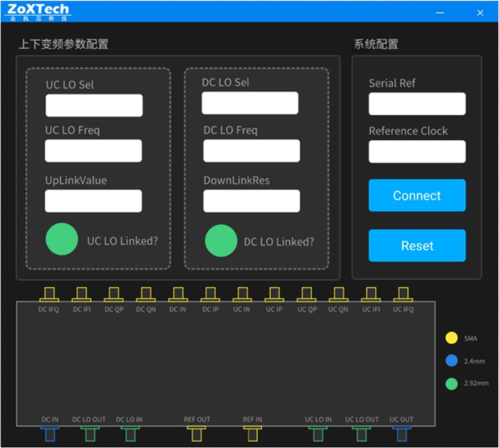This screenshot has height=448, width=499.
Task: Open the DC LO Sel field
Action: 250,103
